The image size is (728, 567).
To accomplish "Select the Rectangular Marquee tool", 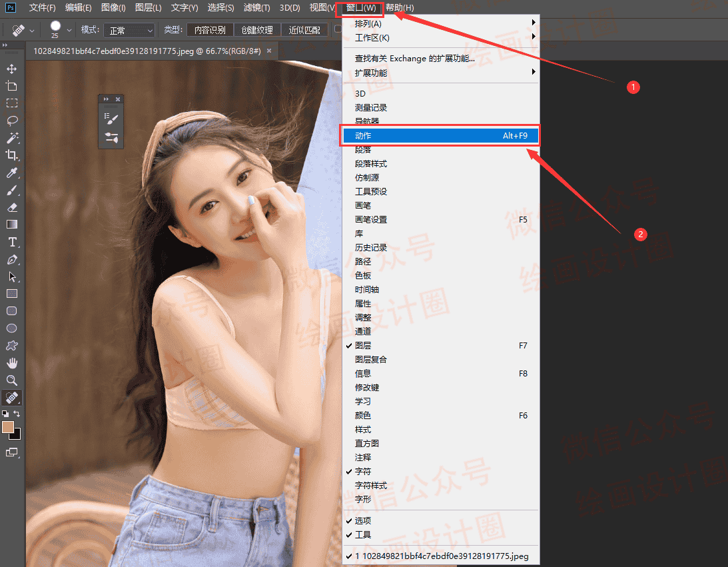I will [x=11, y=103].
